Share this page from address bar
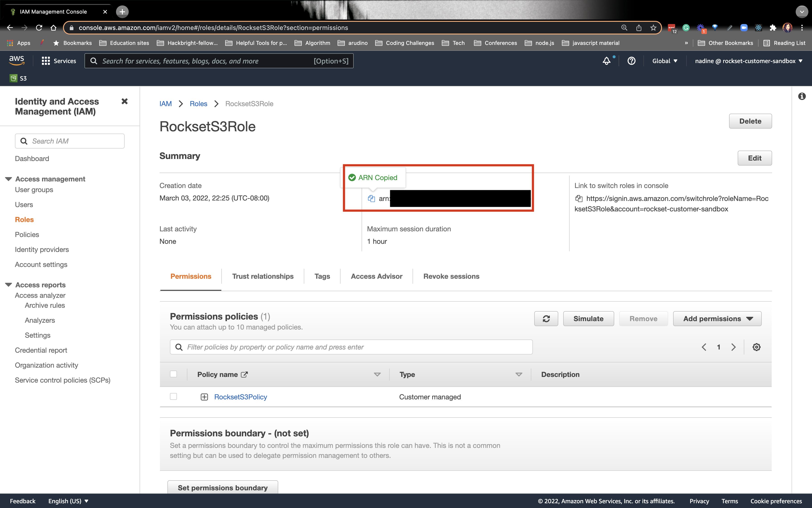This screenshot has width=812, height=508. tap(638, 27)
